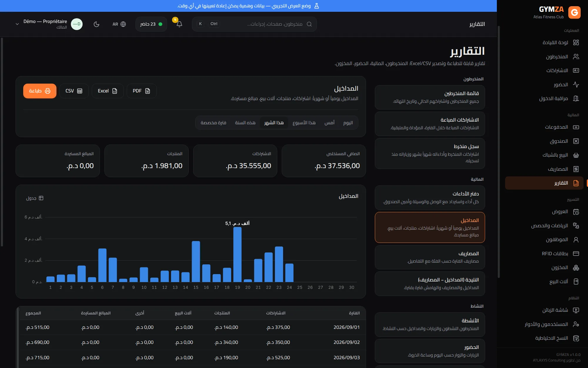Click the 23 حاضر presence indicator

(151, 24)
